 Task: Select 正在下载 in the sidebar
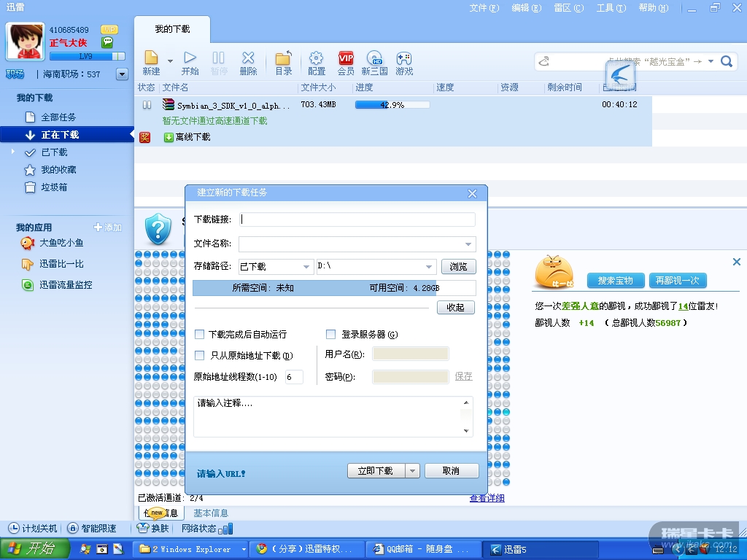click(x=66, y=135)
